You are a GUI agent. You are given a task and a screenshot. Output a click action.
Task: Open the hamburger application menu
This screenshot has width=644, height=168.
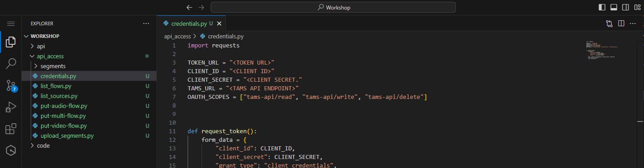[11, 23]
